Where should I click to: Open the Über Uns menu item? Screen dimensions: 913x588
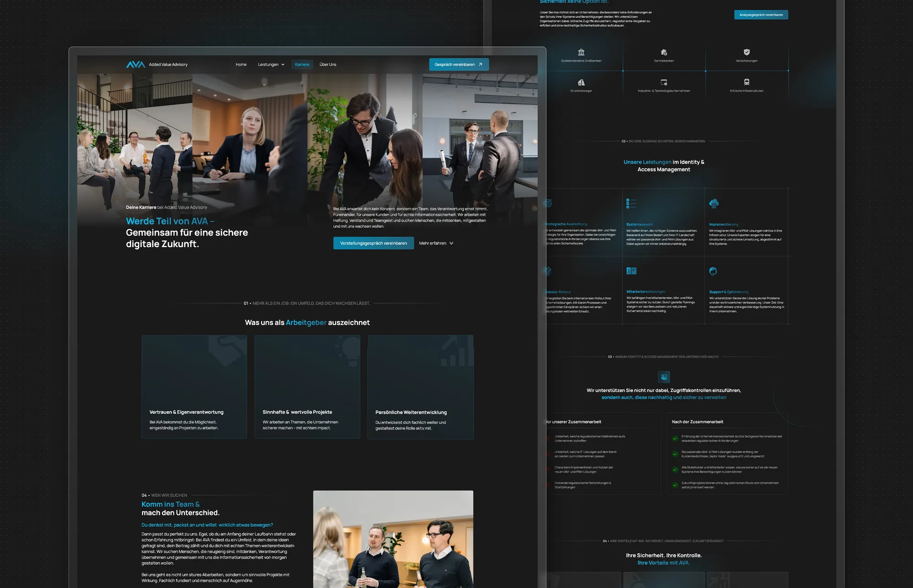328,64
